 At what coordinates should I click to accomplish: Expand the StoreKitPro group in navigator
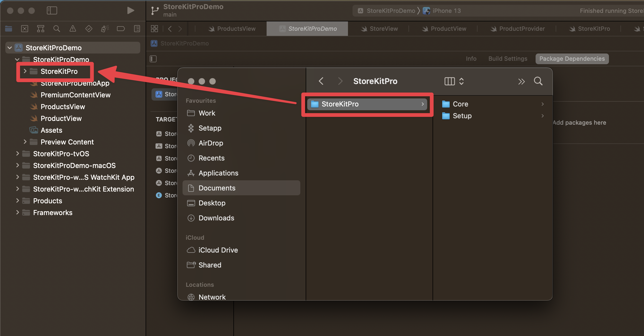coord(25,71)
